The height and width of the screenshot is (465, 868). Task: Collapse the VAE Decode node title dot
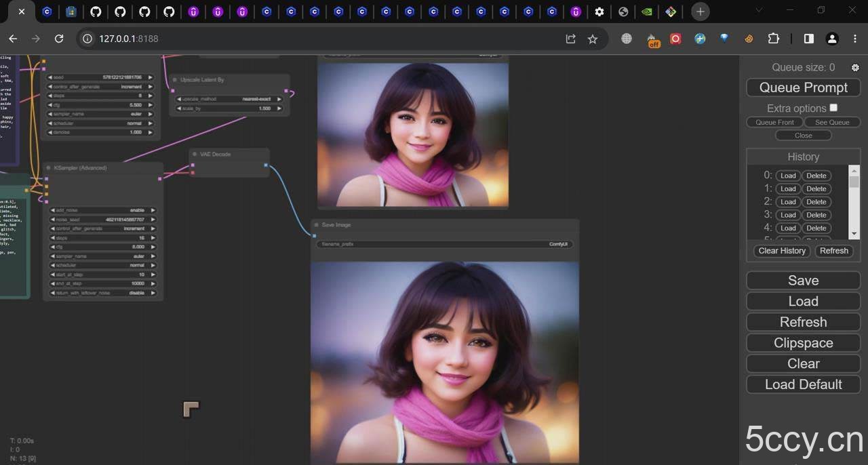click(194, 154)
